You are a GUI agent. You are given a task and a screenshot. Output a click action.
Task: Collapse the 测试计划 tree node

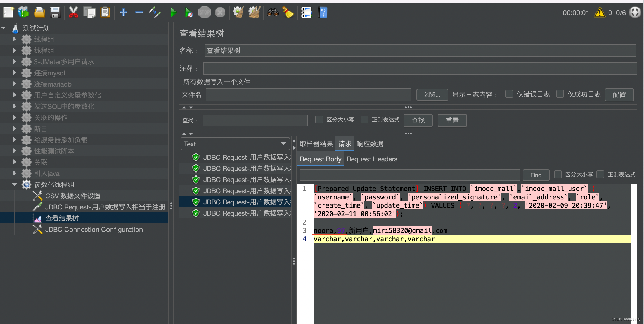3,28
